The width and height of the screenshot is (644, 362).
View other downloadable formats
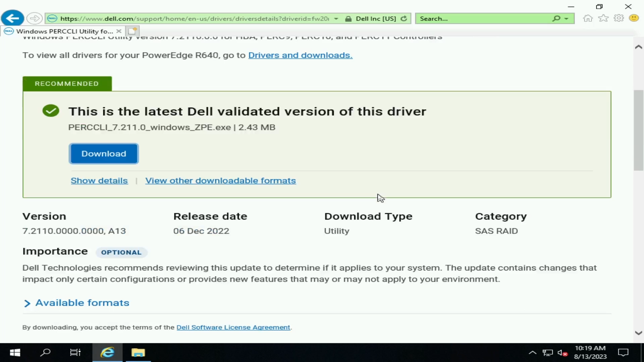point(221,180)
